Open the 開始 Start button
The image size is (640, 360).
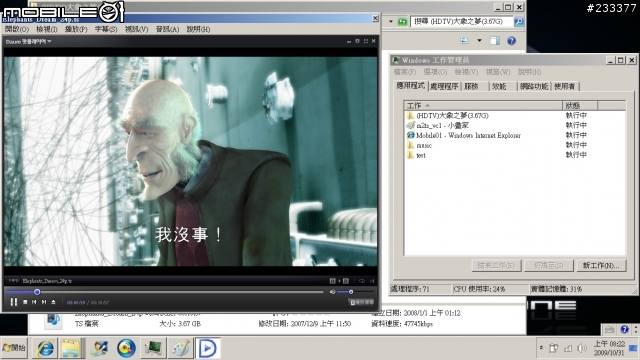(14, 348)
